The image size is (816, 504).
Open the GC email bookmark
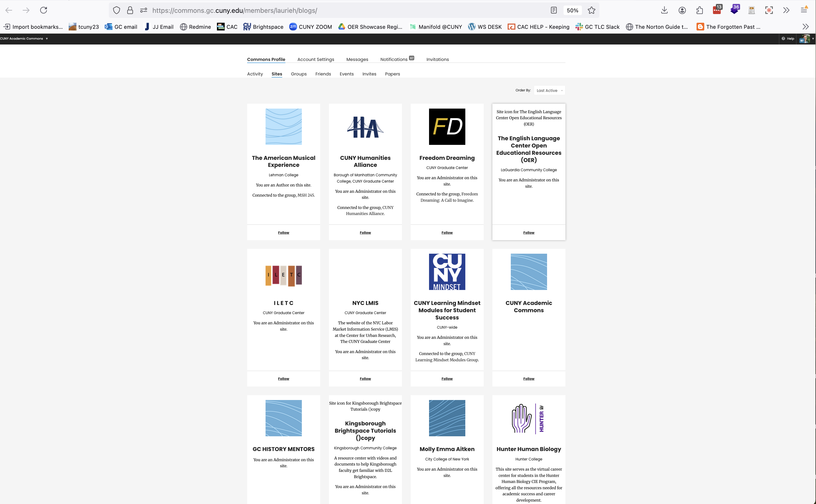click(x=121, y=27)
